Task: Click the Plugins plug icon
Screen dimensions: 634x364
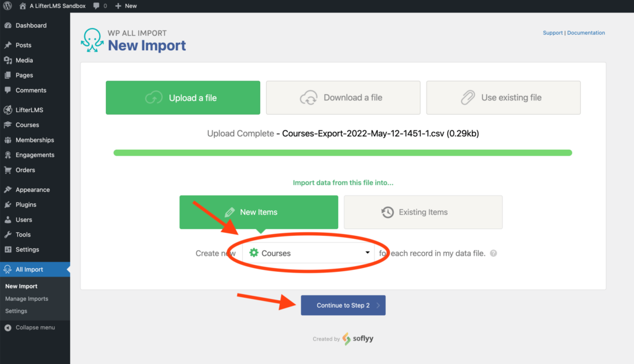Action: click(x=7, y=205)
